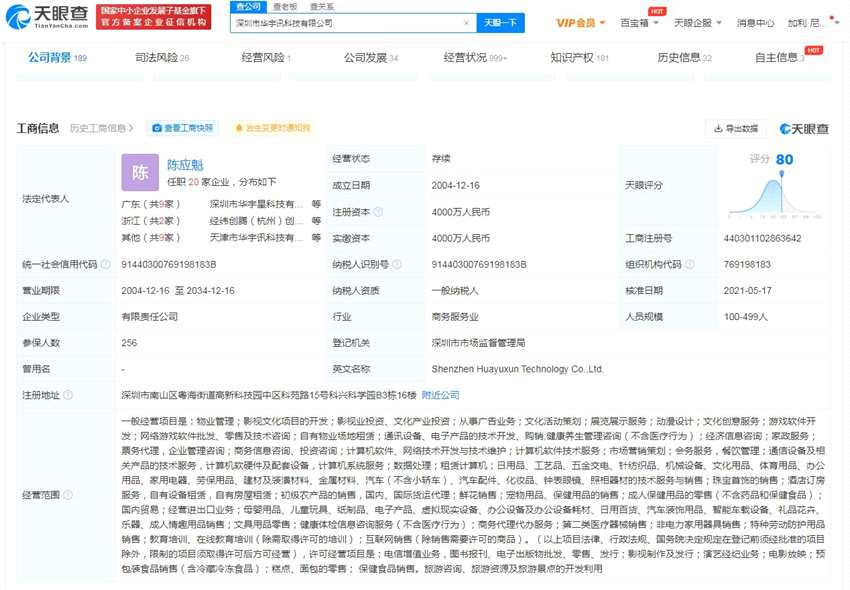Select the 公司背景 section tab
This screenshot has height=590, width=850.
57,57
